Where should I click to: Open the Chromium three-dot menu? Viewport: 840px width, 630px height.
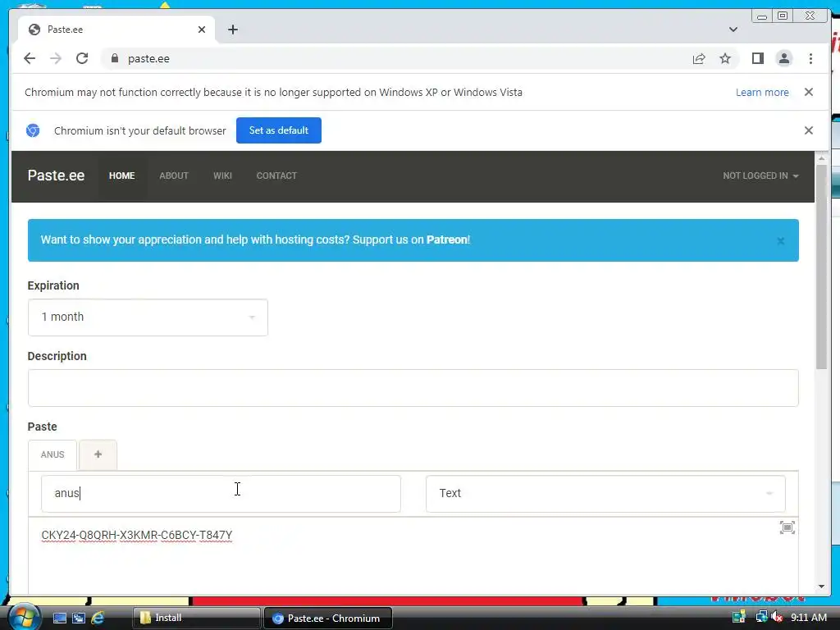tap(810, 58)
